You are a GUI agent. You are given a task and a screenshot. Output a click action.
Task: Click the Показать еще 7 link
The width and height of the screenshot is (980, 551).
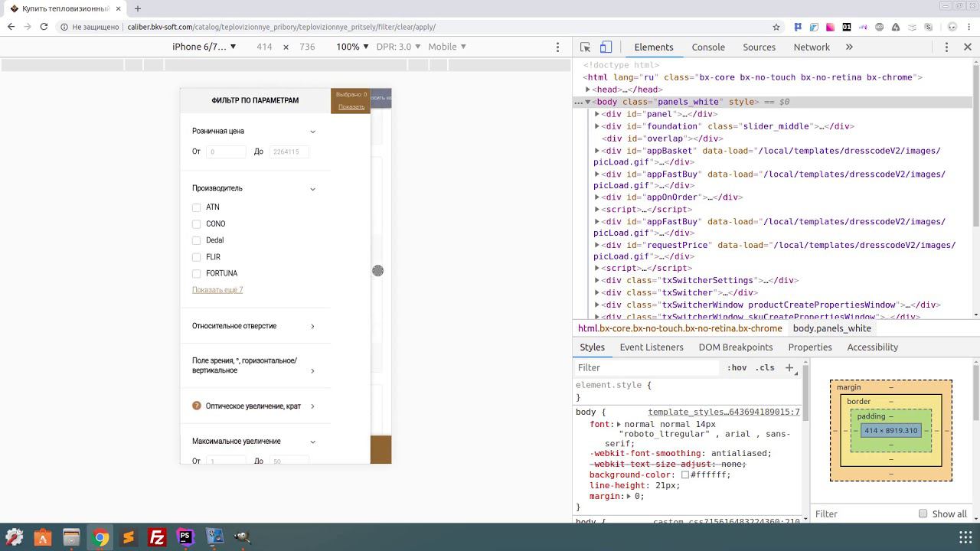(217, 290)
